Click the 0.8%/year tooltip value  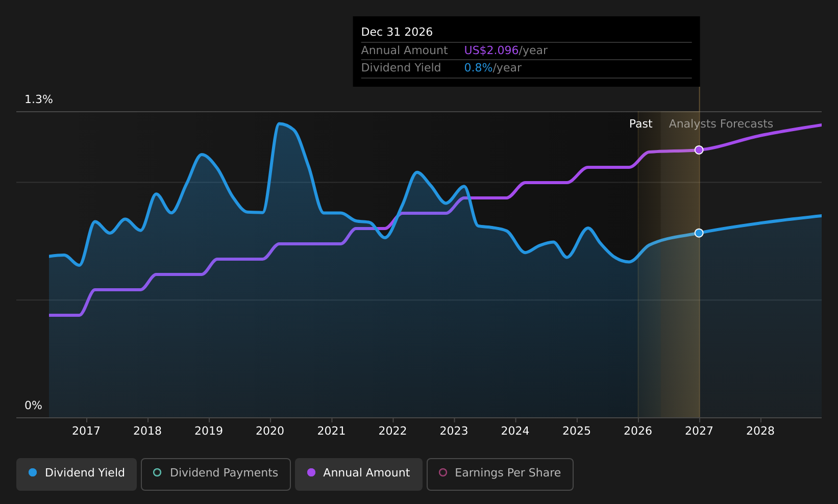pyautogui.click(x=492, y=68)
